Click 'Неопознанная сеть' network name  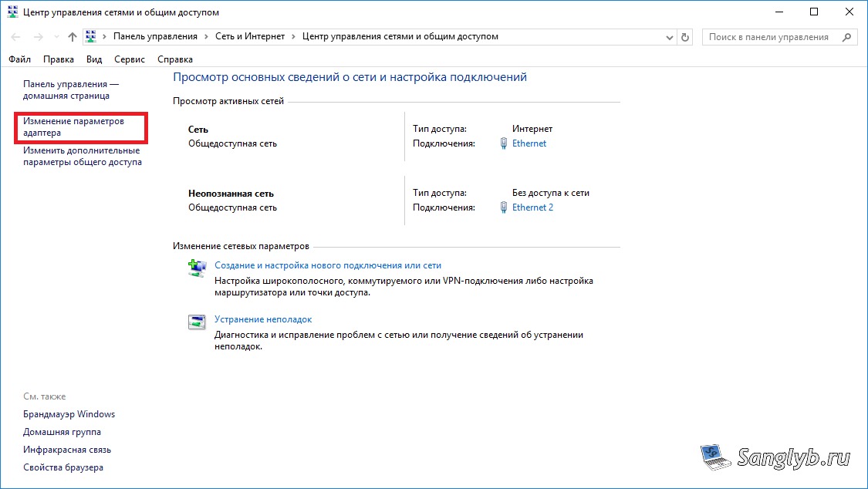click(231, 194)
